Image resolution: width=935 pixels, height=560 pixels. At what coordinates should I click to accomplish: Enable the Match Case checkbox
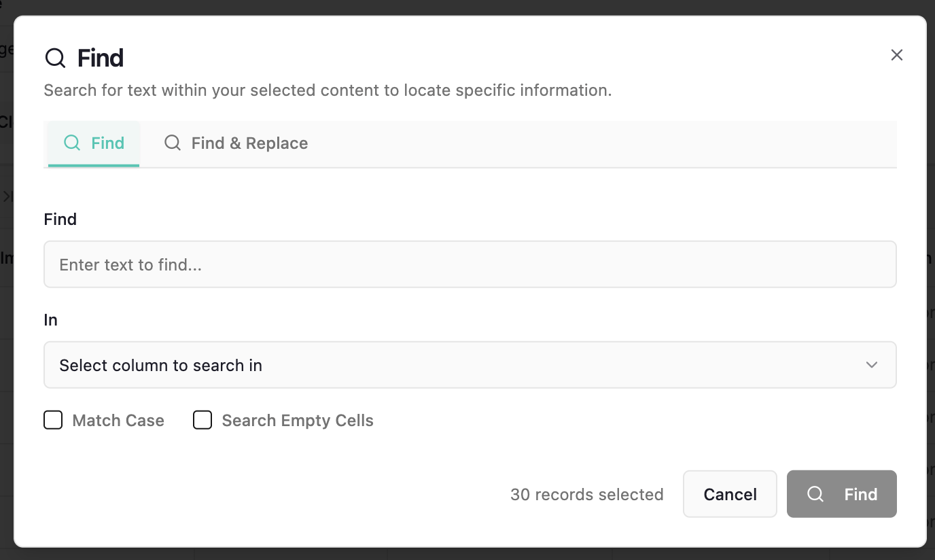click(x=53, y=420)
